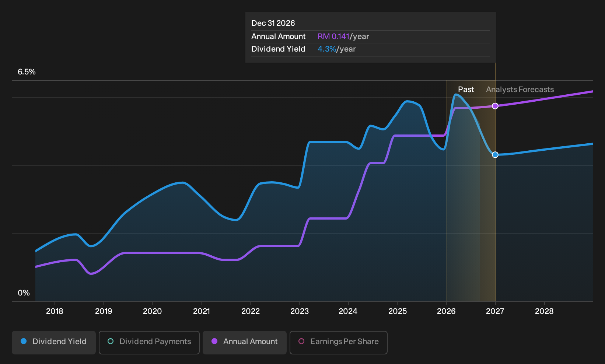Click the tooltip's Annual Amount label
This screenshot has width=605, height=364.
(278, 36)
